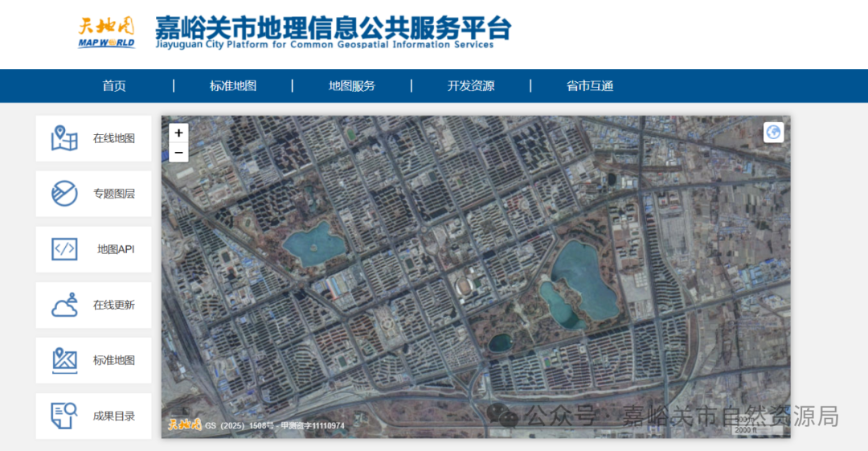This screenshot has height=451, width=868.
Task: Click the 天地图 logo on the map
Action: point(184,425)
